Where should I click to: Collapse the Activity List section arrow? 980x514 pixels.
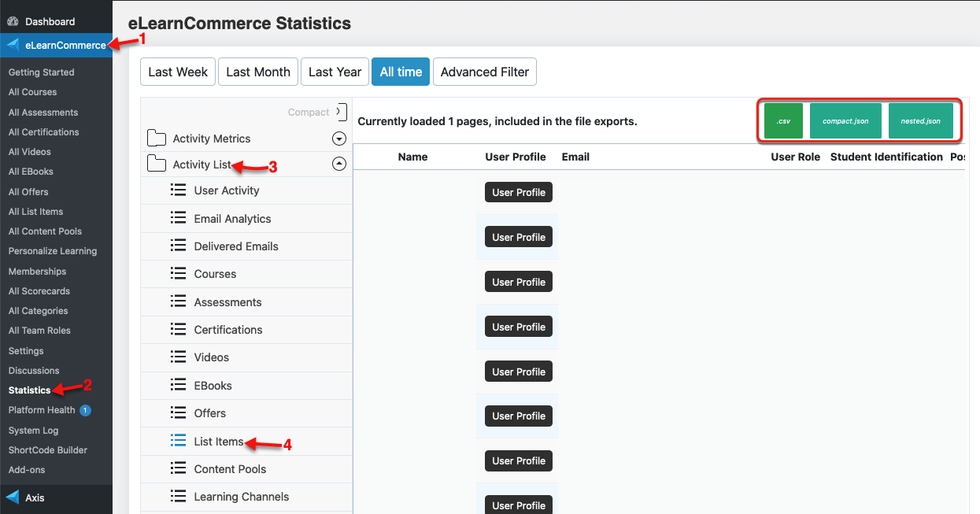click(339, 165)
